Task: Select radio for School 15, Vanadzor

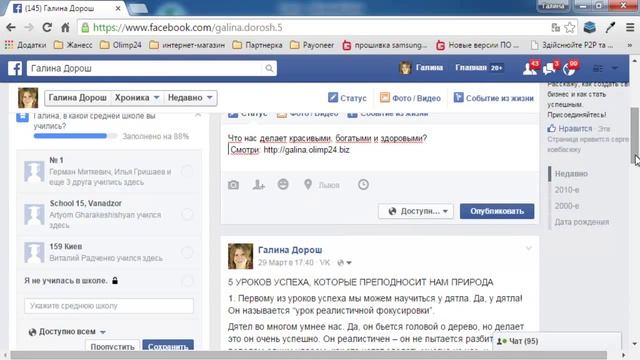Action: pos(187,214)
